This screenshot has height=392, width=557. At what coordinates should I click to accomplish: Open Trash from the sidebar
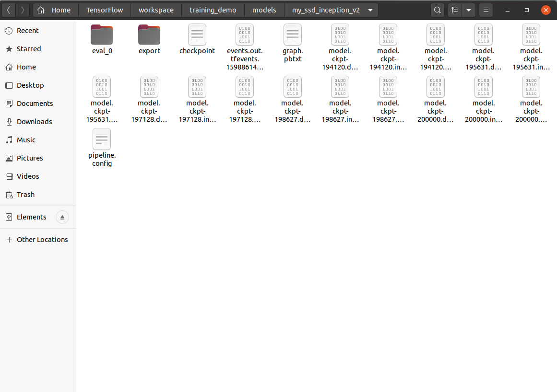[x=25, y=195]
